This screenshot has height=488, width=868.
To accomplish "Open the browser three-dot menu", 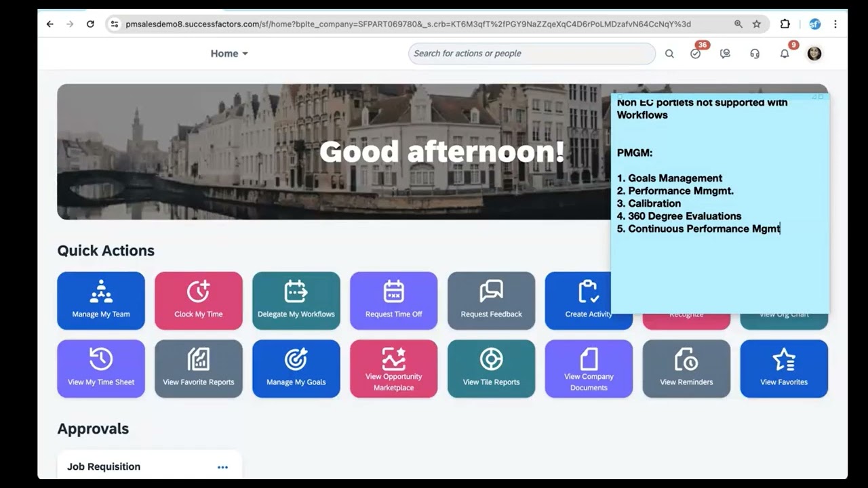I will click(835, 24).
